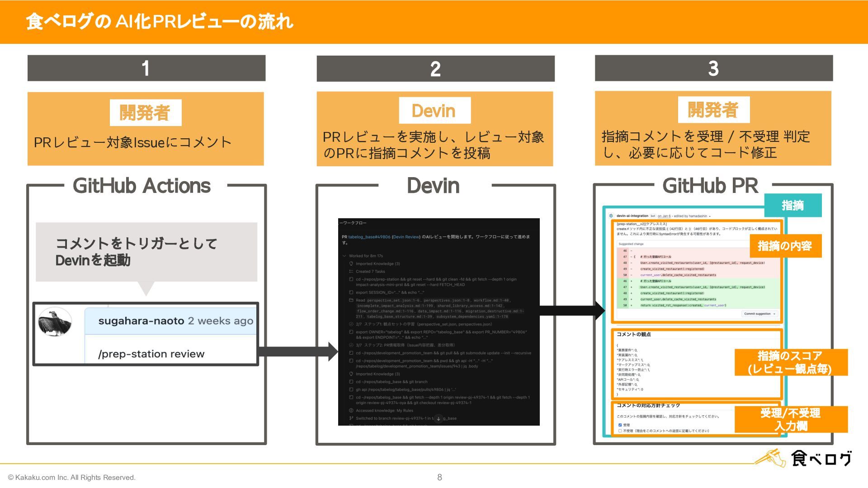Click the on Jan 6 timestamp link
Image resolution: width=868 pixels, height=488 pixels.
(x=664, y=216)
